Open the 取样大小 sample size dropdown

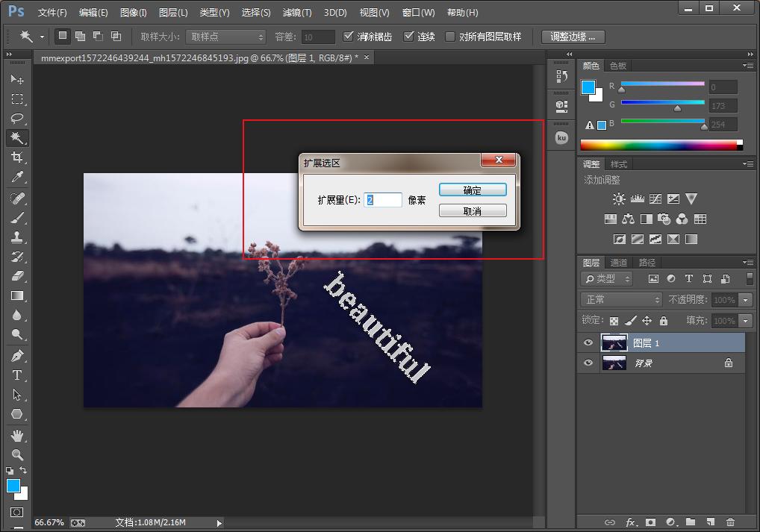tap(225, 37)
